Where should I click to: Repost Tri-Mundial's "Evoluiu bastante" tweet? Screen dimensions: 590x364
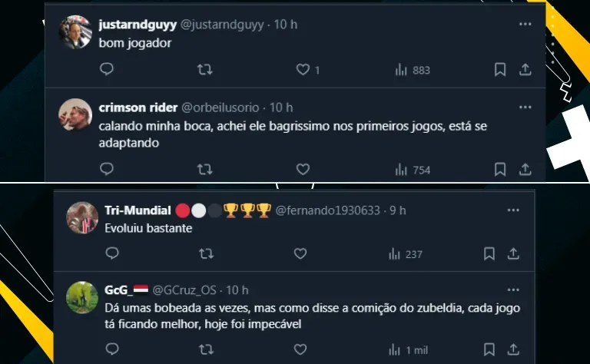(x=206, y=253)
